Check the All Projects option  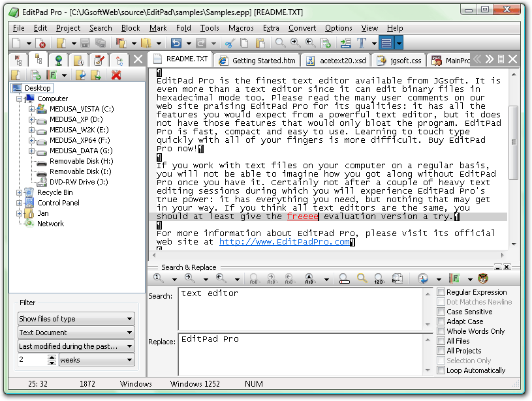441,351
